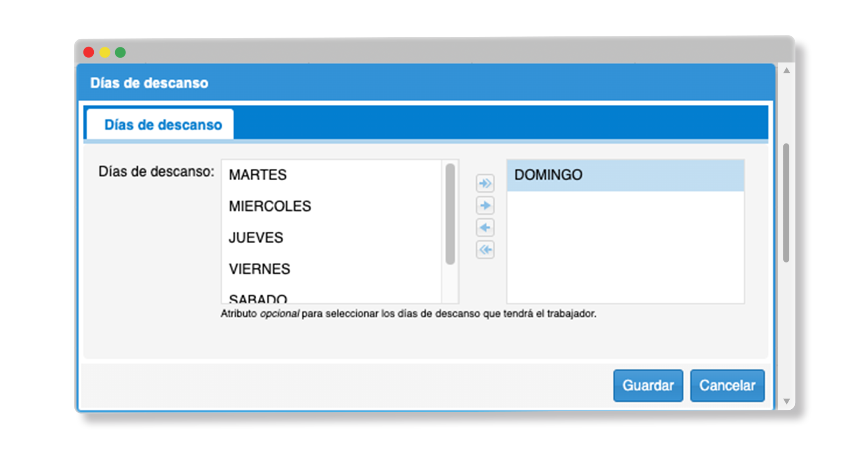Select JUEVES in the available days list

[x=256, y=238]
